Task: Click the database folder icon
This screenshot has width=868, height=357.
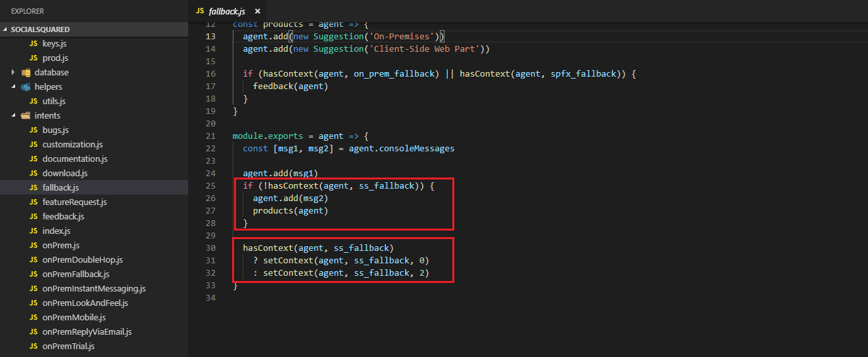Action: pyautogui.click(x=26, y=73)
